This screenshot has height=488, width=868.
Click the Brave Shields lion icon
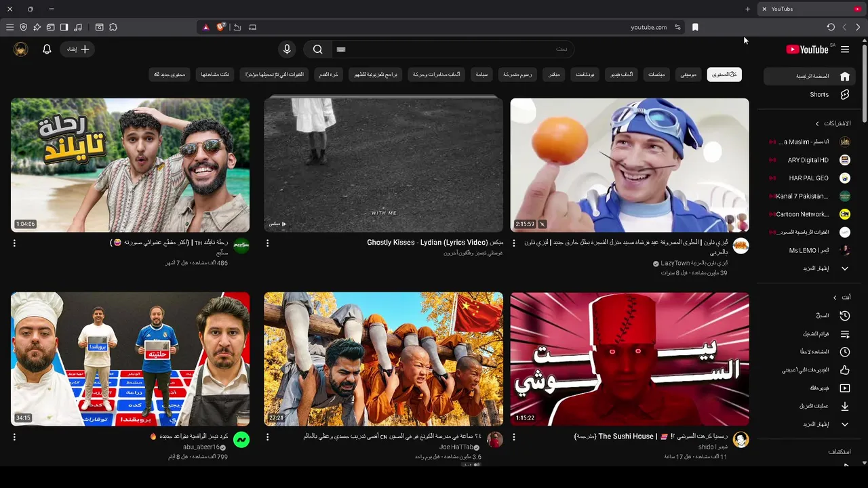[x=221, y=27]
